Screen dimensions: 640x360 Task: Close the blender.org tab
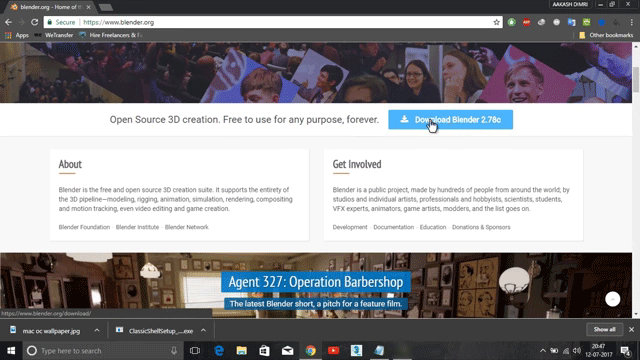pyautogui.click(x=89, y=7)
